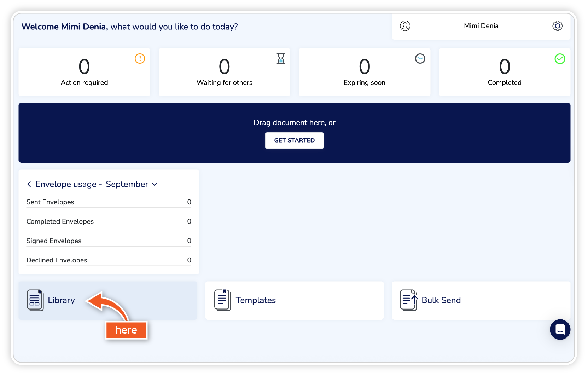Click the green Completed checkmark icon
This screenshot has width=588, height=376.
coord(560,59)
